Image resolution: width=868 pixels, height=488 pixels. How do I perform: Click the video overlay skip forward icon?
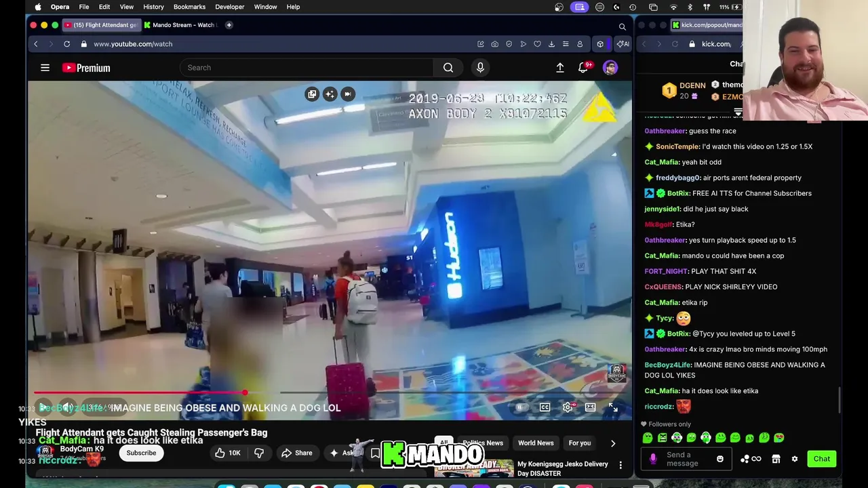coord(347,94)
